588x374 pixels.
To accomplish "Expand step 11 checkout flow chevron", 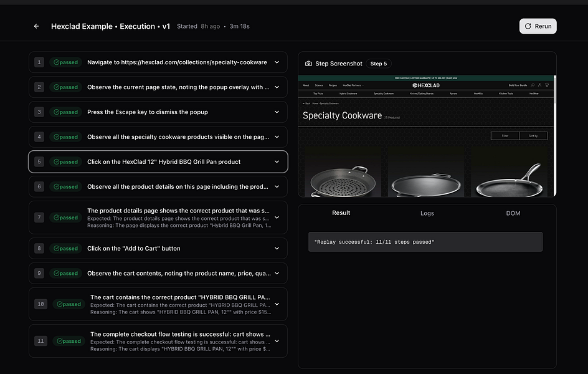I will pos(277,341).
